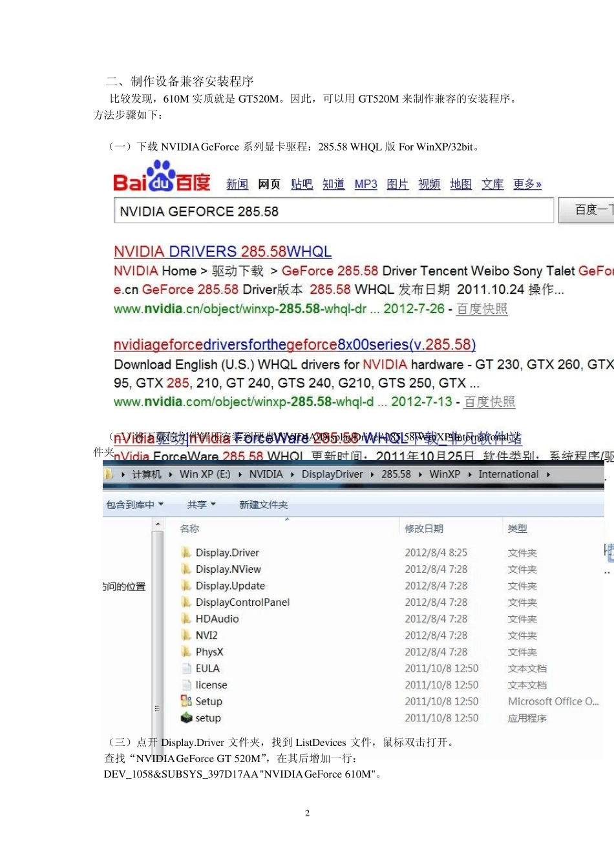Expand the NVIDIA breadcrumb arrow

(292, 474)
